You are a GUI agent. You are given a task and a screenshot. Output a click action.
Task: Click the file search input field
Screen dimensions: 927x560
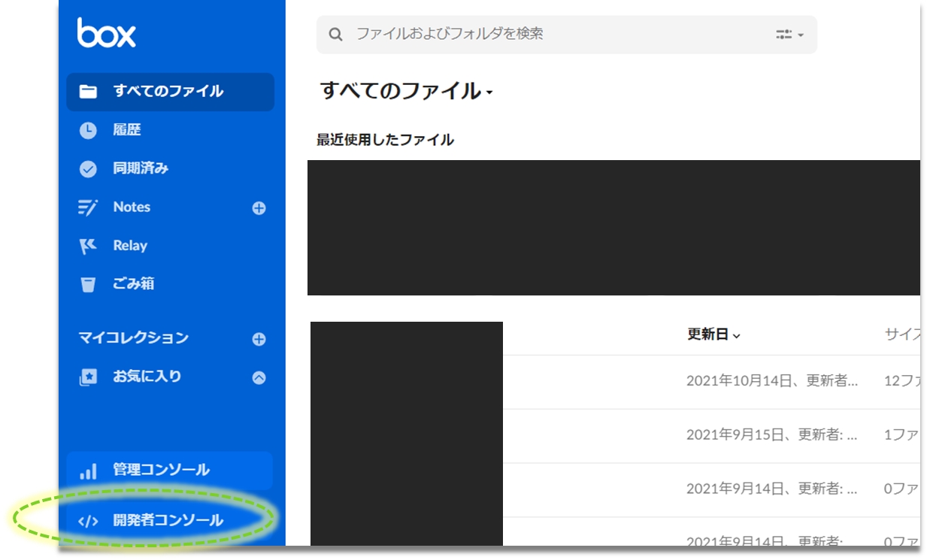click(x=556, y=35)
